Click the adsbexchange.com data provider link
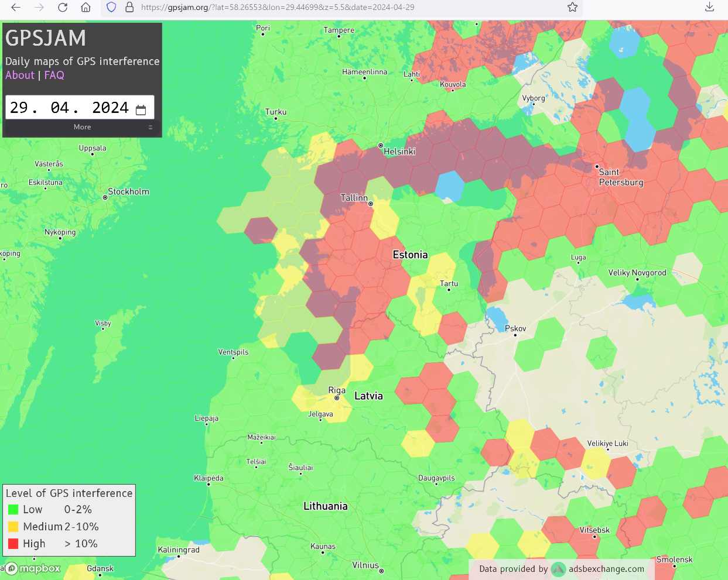 click(606, 569)
